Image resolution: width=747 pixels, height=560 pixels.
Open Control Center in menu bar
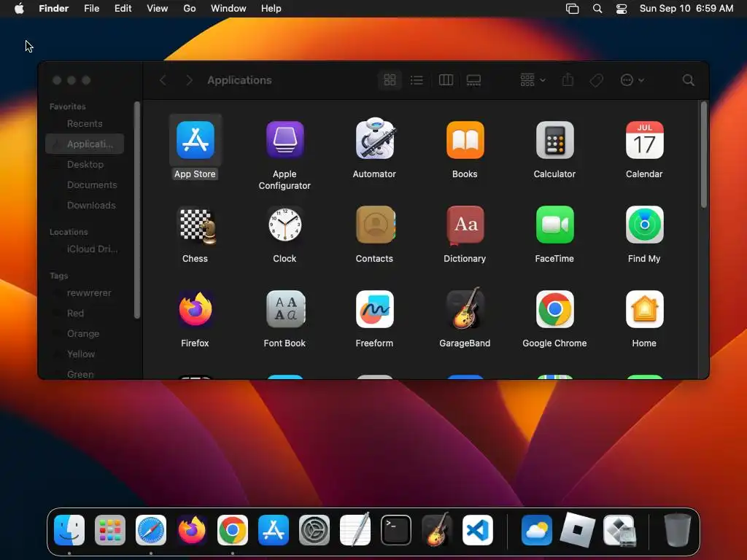pos(622,9)
